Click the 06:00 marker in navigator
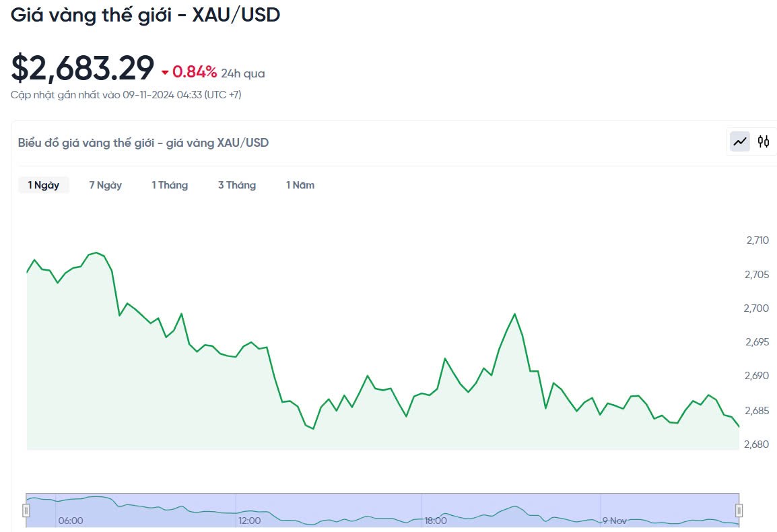 tap(71, 521)
